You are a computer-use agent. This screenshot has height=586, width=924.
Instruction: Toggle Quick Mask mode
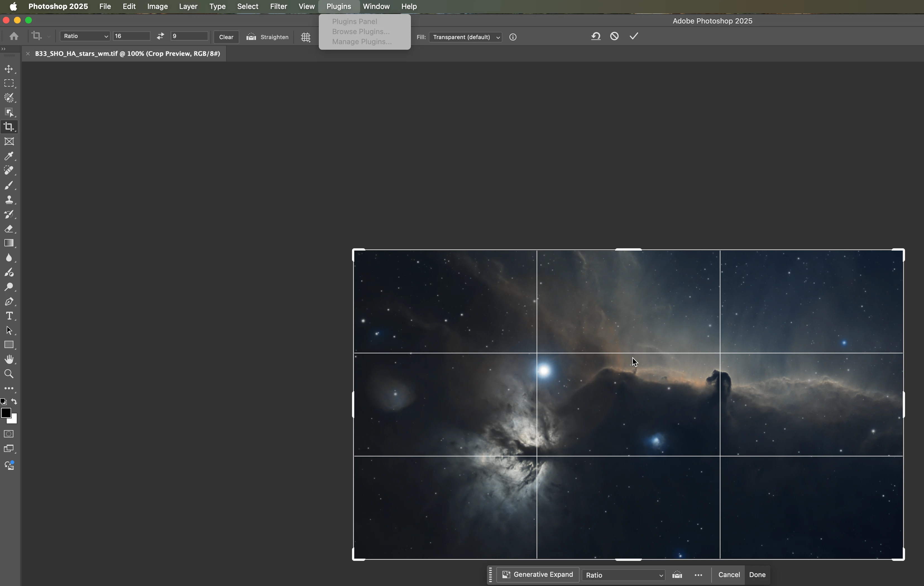coord(9,434)
